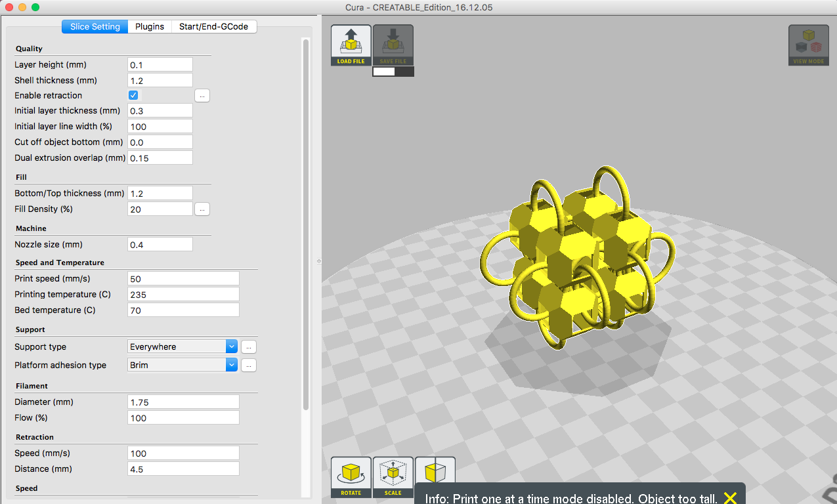The image size is (837, 504).
Task: Click the 'Platform adhesion type' label
Action: point(60,366)
